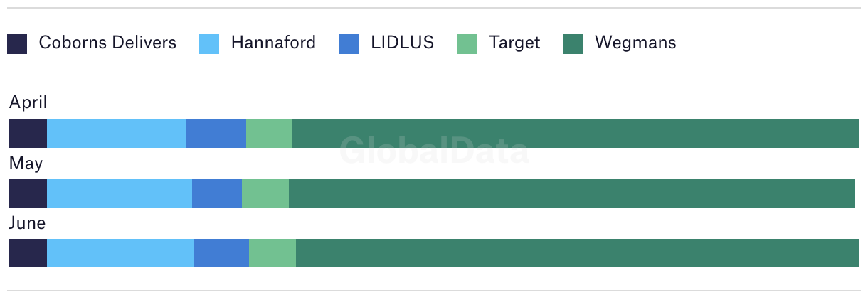The image size is (868, 300).
Task: Click the LIDLUS legend text label
Action: [403, 43]
